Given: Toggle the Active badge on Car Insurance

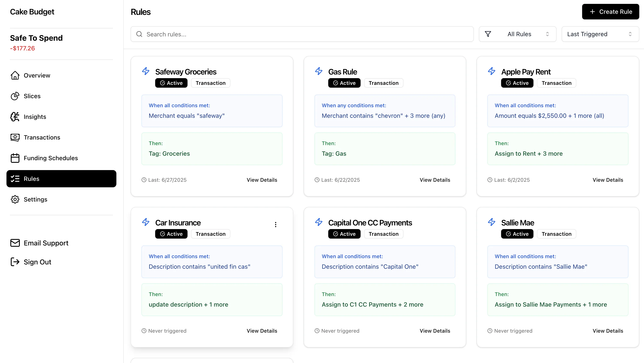Looking at the screenshot, I should tap(171, 234).
